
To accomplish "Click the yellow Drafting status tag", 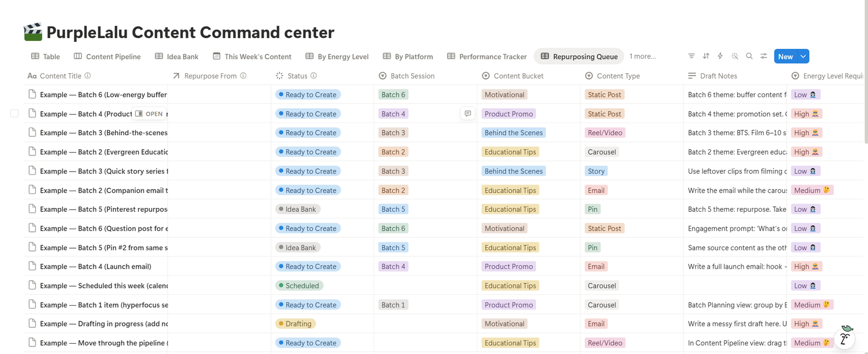I will [296, 324].
